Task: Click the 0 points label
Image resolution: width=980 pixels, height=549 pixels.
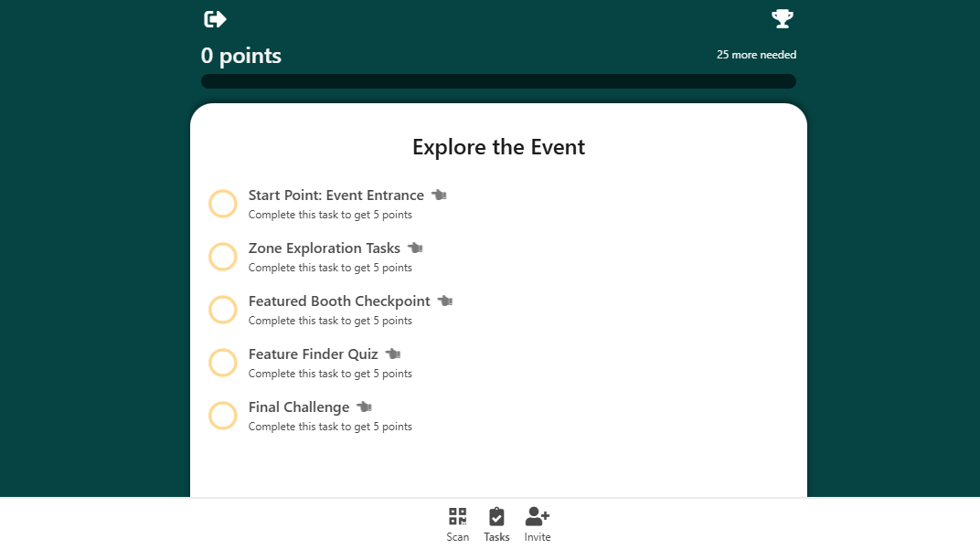Action: tap(241, 55)
